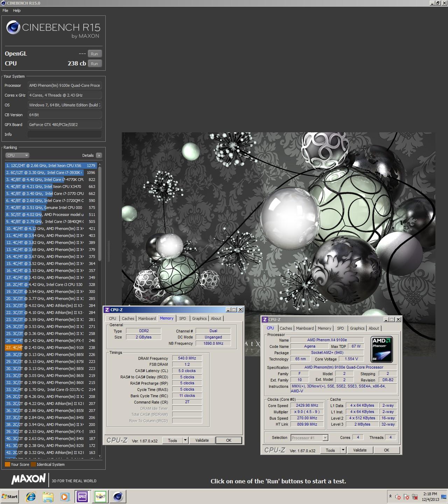Open Memory tab in right CPU-Z window
The height and width of the screenshot is (504, 448).
324,328
